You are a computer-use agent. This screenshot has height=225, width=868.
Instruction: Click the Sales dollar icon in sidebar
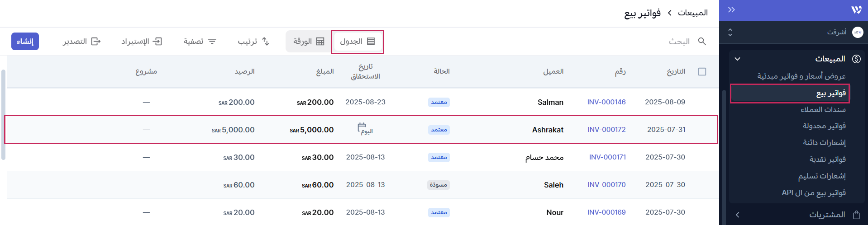(856, 59)
